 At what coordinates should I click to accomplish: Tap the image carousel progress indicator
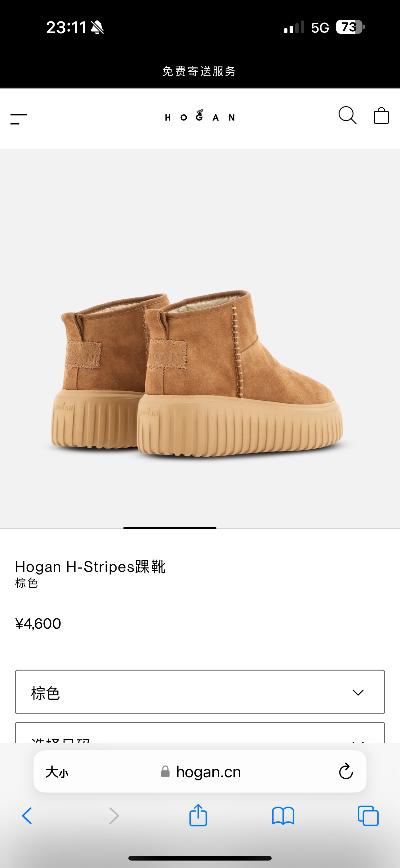tap(170, 528)
